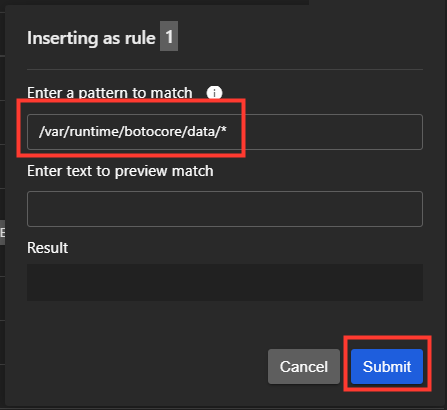Click the info icon beside pattern label
Viewport: 447px width, 410px height.
tap(214, 93)
